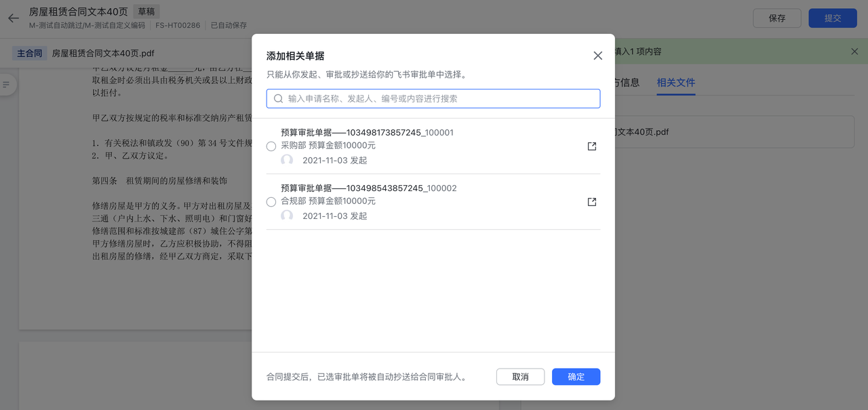Click the magnifier icon in the search box
The width and height of the screenshot is (868, 410).
[x=278, y=99]
